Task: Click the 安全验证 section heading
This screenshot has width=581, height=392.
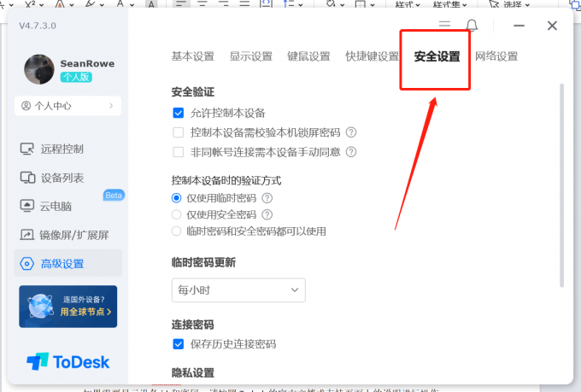Action: coord(193,91)
